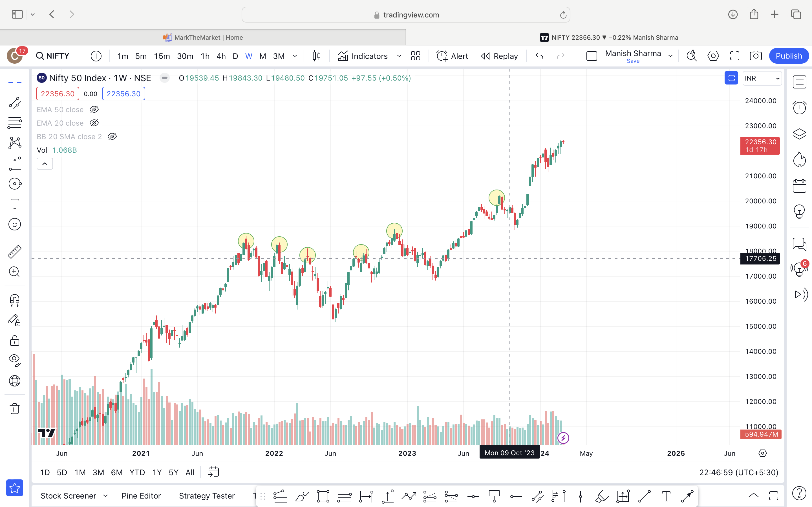This screenshot has height=507, width=812.
Task: Take a chart snapshot with camera icon
Action: [756, 56]
